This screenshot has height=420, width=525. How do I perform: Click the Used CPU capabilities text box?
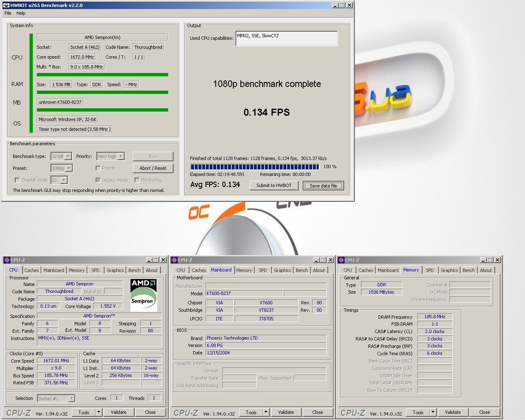pos(286,38)
